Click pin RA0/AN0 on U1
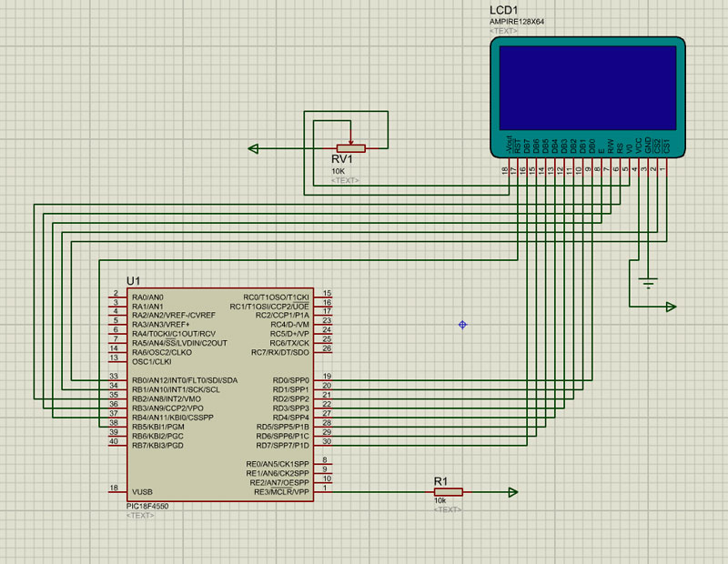The image size is (728, 564). (x=147, y=297)
